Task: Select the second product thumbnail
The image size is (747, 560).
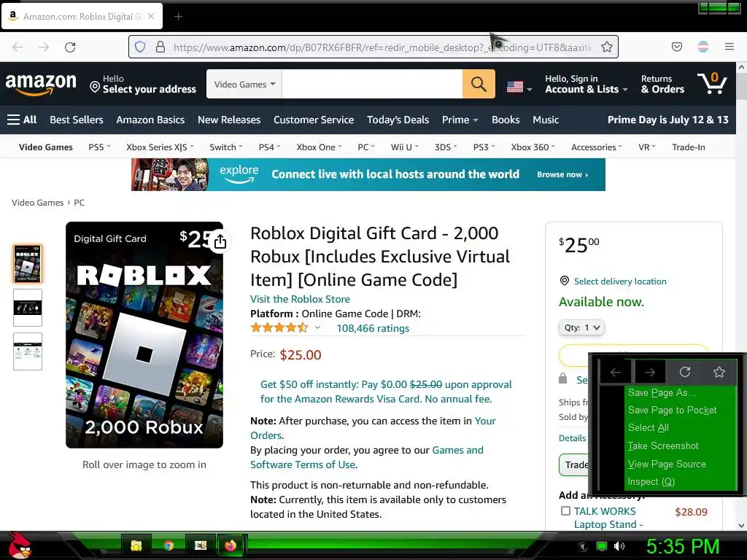Action: click(x=28, y=308)
